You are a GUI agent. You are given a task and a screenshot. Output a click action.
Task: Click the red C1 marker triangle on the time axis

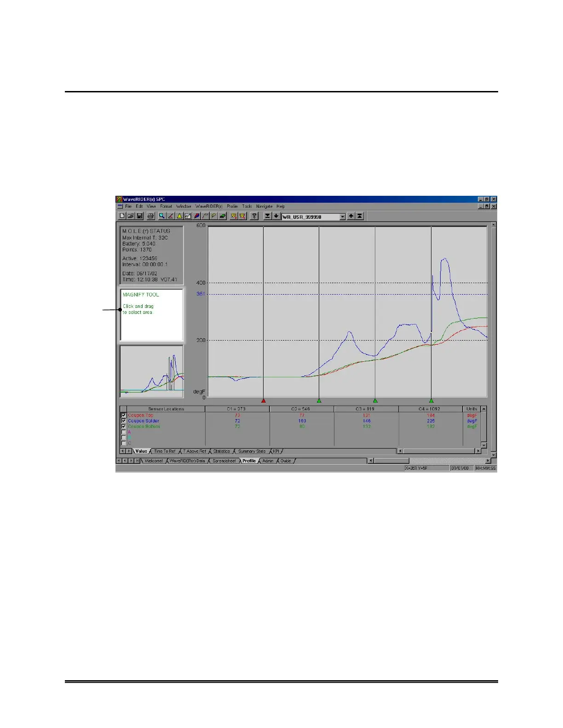click(263, 401)
